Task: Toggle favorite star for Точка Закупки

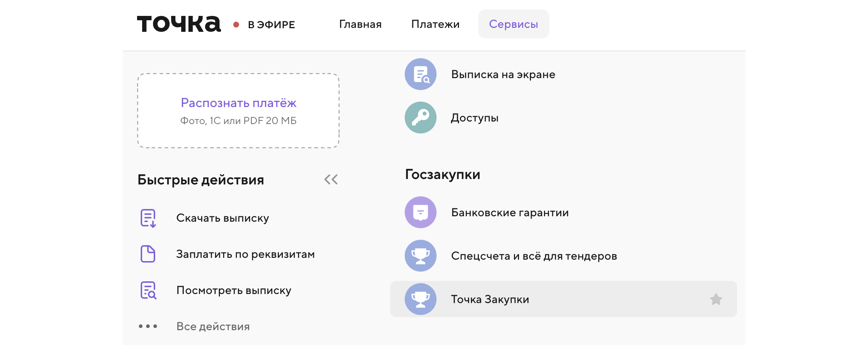Action: (716, 299)
